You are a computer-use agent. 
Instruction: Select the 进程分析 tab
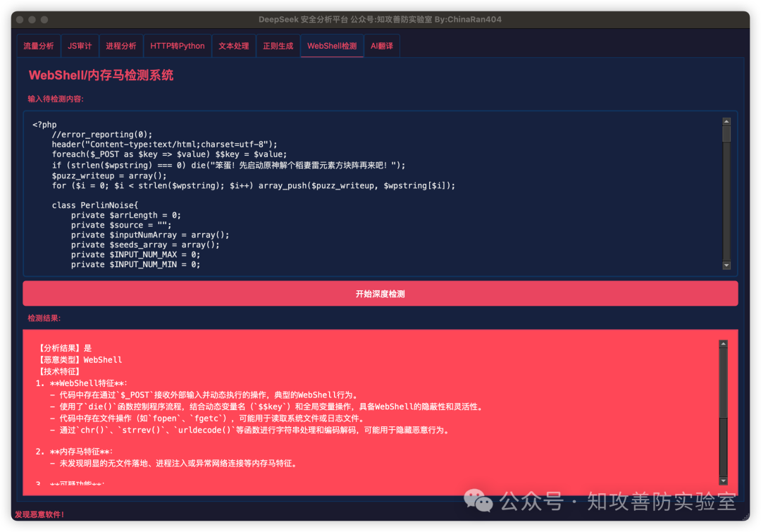120,46
